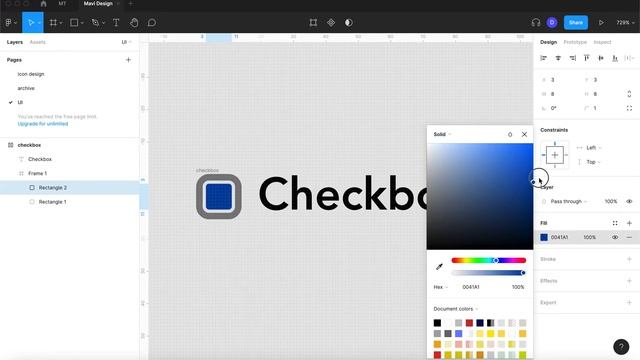This screenshot has height=360, width=640.
Task: Click the Use as mask icon
Action: click(x=349, y=23)
